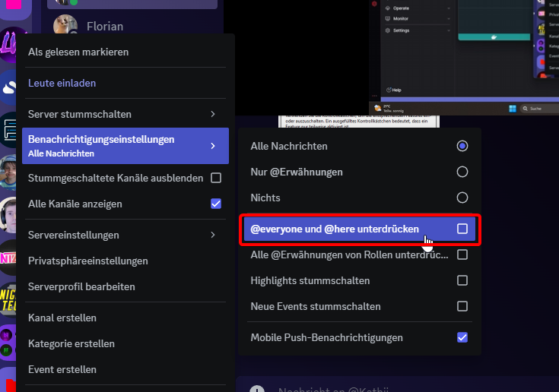The height and width of the screenshot is (392, 559).
Task: Open Serverprofil bearbeiten
Action: [x=81, y=286]
